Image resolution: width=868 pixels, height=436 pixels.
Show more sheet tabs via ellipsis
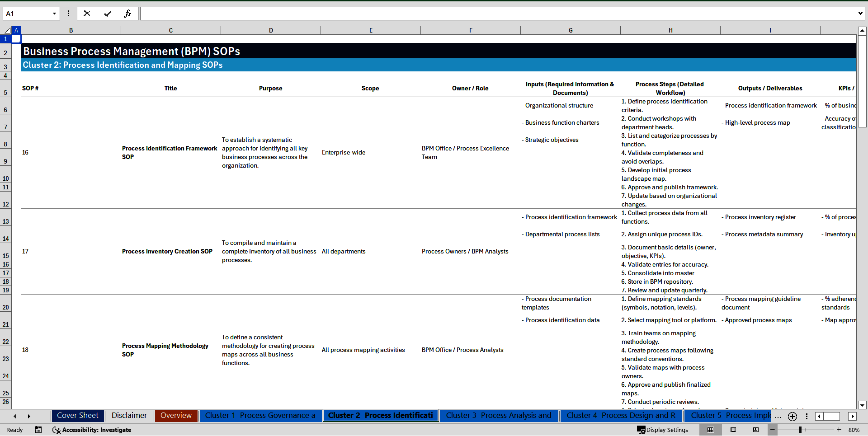(778, 416)
